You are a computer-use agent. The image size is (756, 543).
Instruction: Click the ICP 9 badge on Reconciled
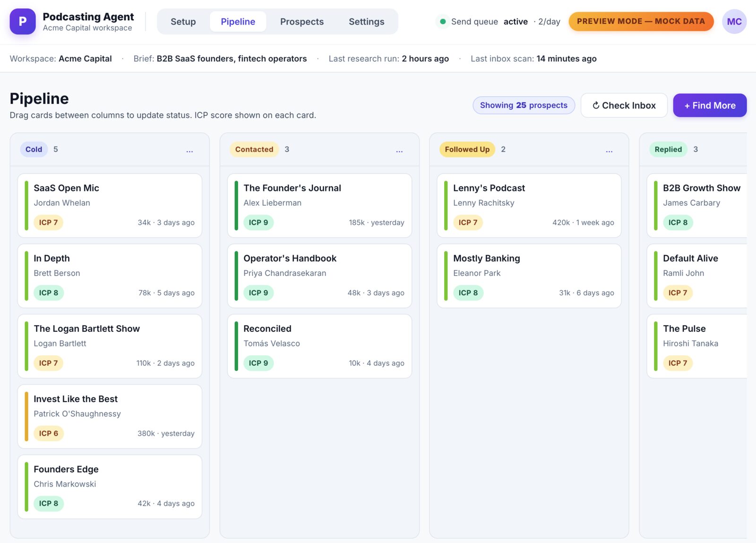pos(258,363)
